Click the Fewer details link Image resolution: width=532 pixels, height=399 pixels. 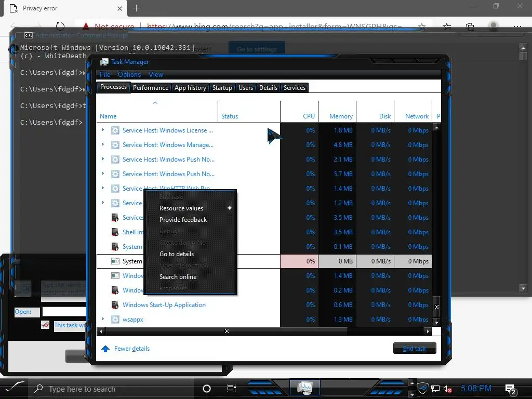point(132,349)
